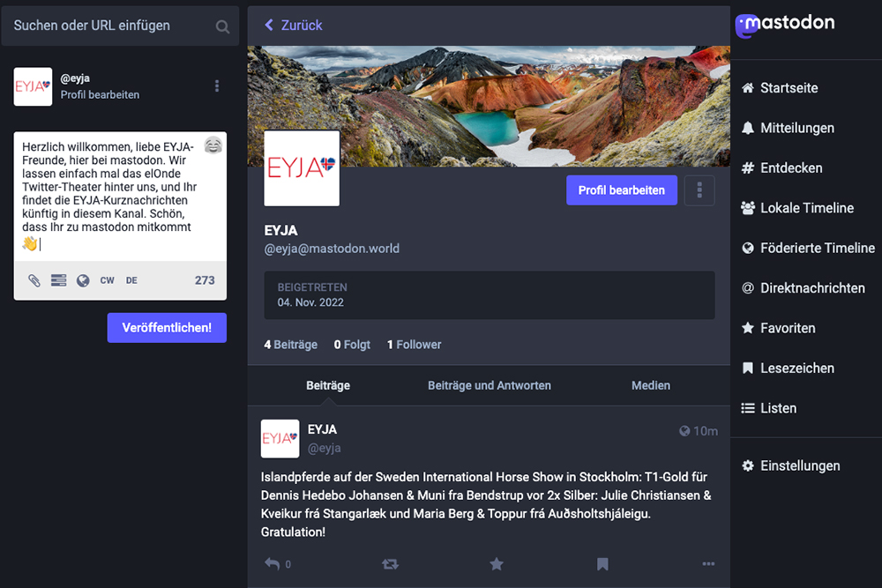Viewport: 882px width, 588px height.
Task: Reply to the Islandpferde post
Action: [x=273, y=563]
